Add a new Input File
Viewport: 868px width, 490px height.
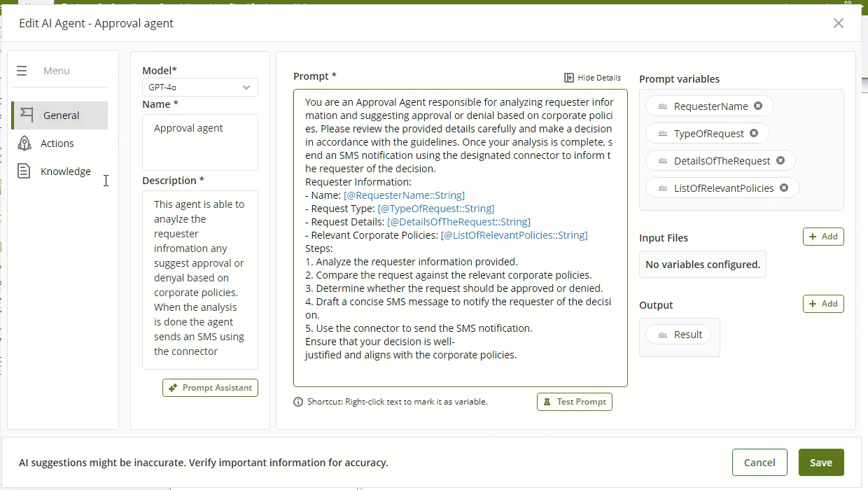tap(823, 237)
